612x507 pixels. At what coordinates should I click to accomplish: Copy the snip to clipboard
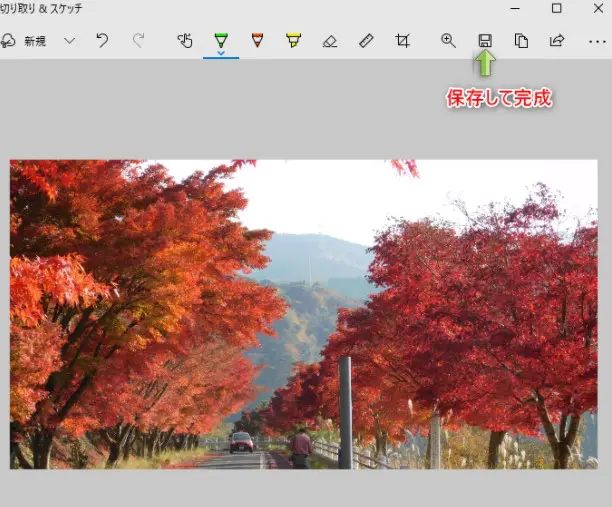coord(521,41)
